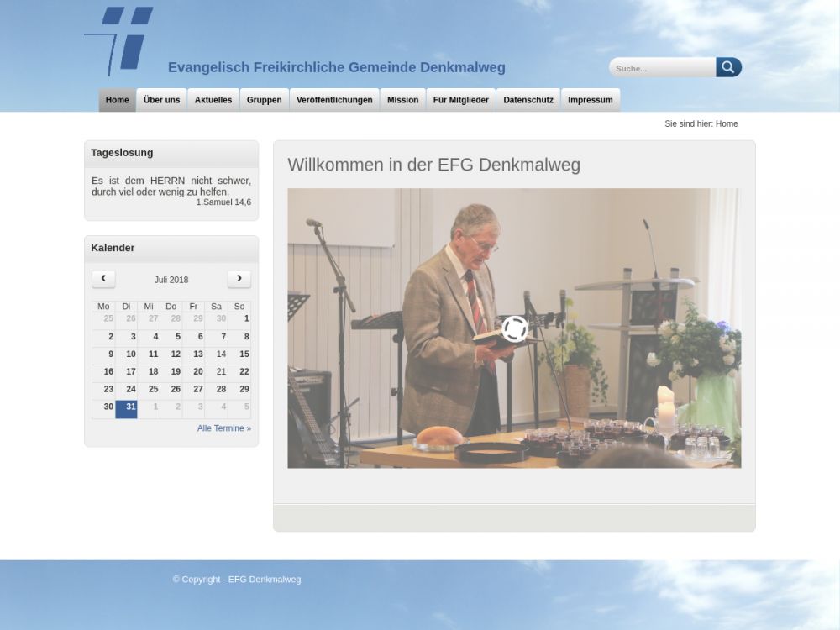Click the loading spinner on slideshow

514,328
